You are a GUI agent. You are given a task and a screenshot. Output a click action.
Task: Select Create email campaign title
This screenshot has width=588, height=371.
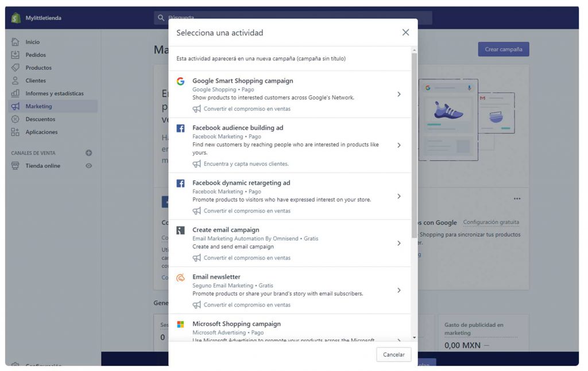[226, 230]
